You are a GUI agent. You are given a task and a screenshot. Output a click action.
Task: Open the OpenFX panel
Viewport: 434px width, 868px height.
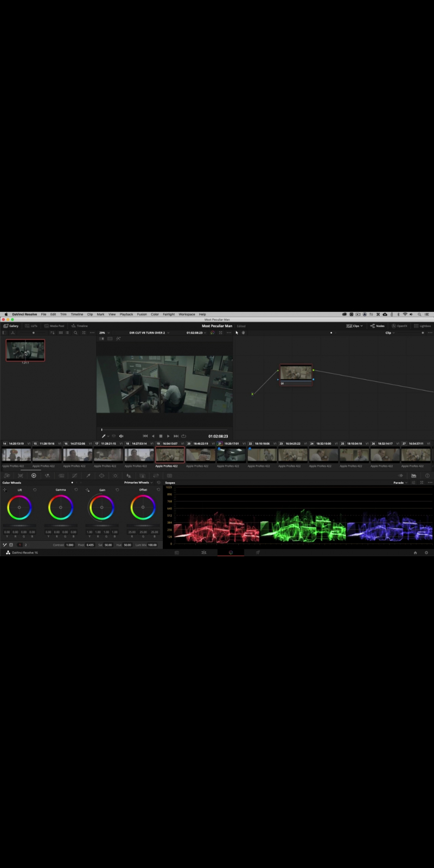[400, 326]
